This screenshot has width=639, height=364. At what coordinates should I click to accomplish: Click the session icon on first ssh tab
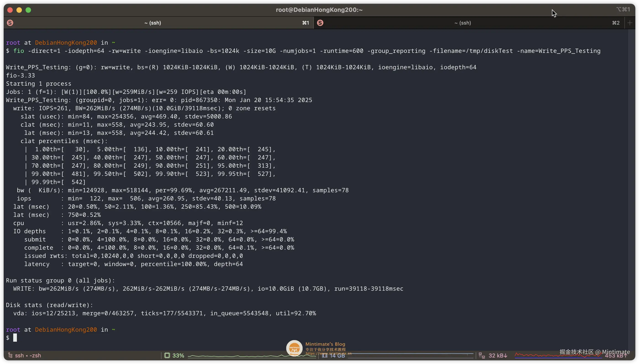coord(10,23)
